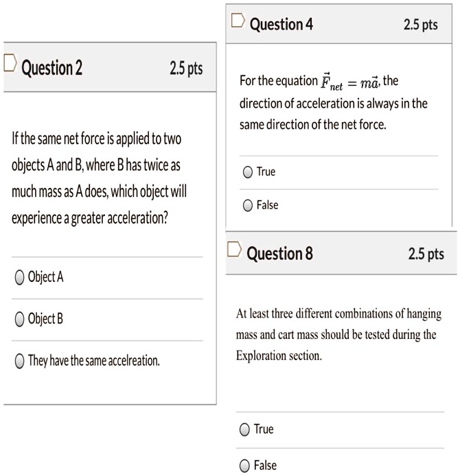Image resolution: width=460 pixels, height=476 pixels.
Task: Click the Question 4 heading
Action: point(281,25)
